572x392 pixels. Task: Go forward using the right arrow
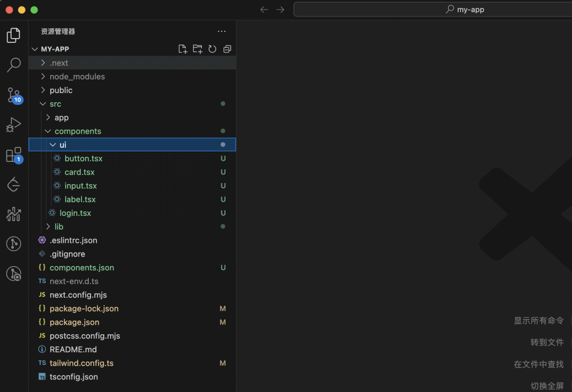[280, 10]
